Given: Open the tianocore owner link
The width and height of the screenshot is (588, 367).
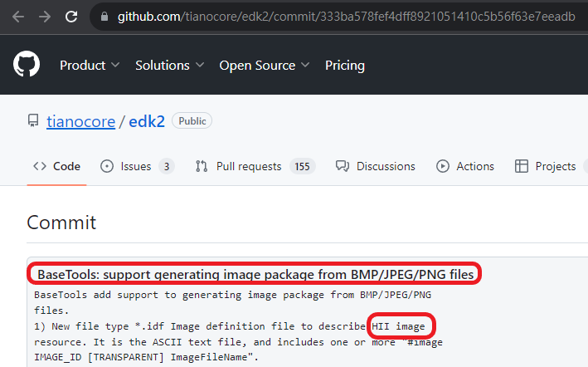Looking at the screenshot, I should tap(80, 121).
